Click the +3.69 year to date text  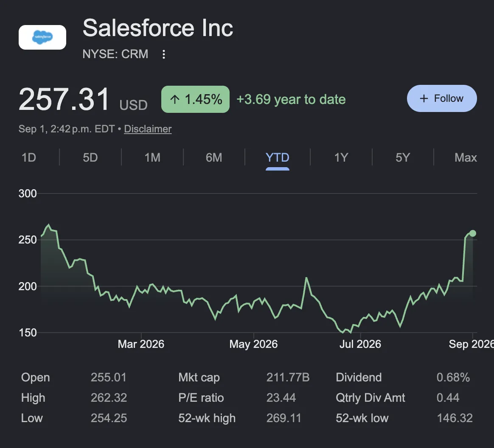point(291,100)
